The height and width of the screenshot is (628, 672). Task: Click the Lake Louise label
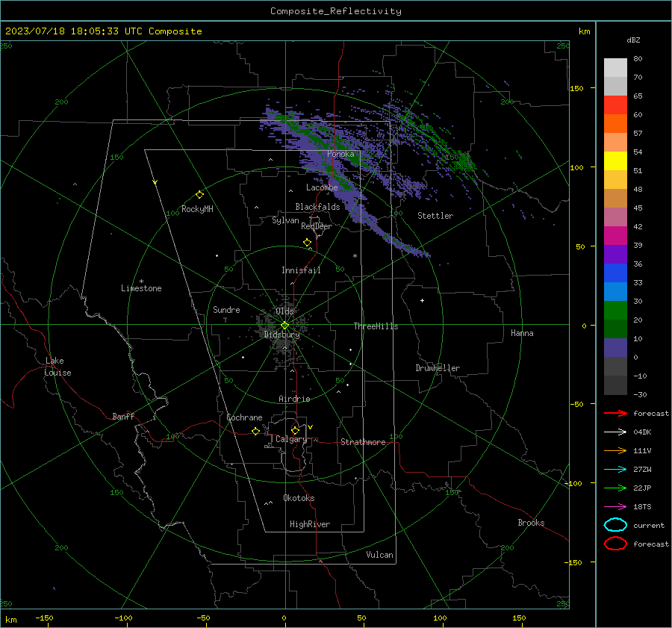point(57,367)
